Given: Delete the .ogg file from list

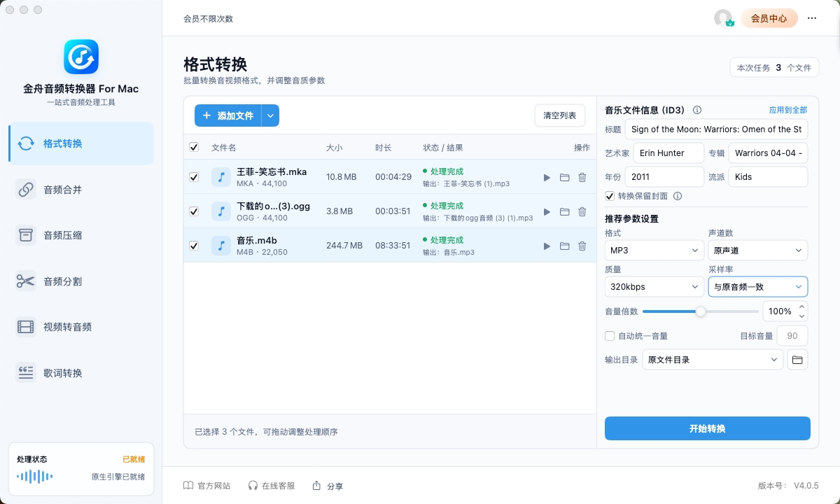Looking at the screenshot, I should [582, 212].
